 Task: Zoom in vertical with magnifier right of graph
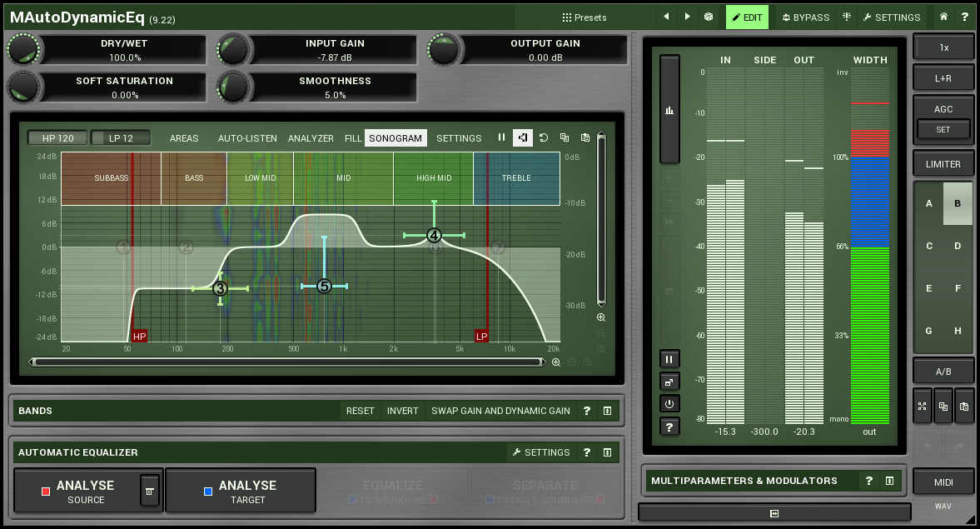click(601, 317)
